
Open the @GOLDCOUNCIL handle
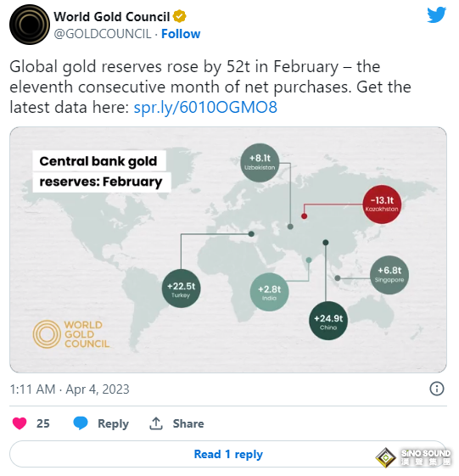103,34
